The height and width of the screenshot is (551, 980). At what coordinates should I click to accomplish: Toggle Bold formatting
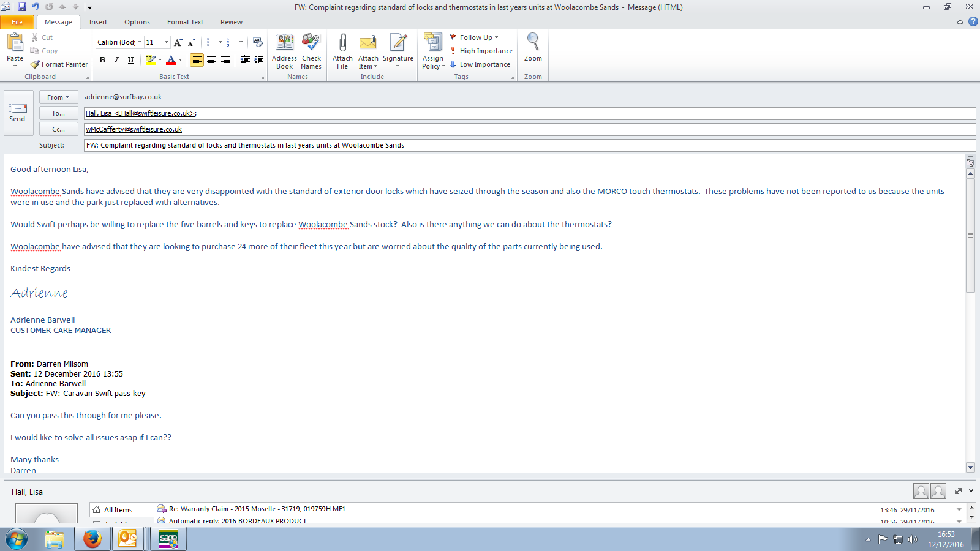pos(102,60)
